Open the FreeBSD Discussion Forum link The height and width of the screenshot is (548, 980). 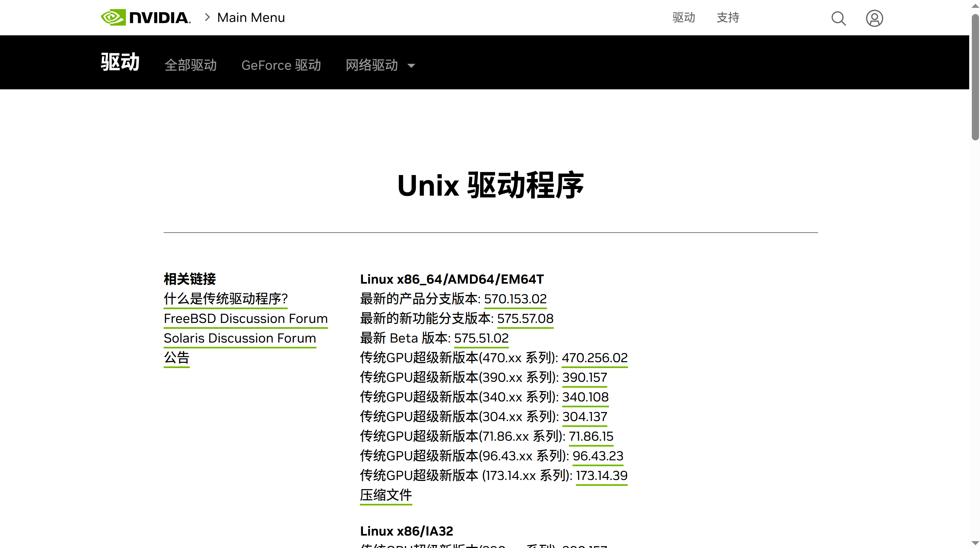(246, 319)
